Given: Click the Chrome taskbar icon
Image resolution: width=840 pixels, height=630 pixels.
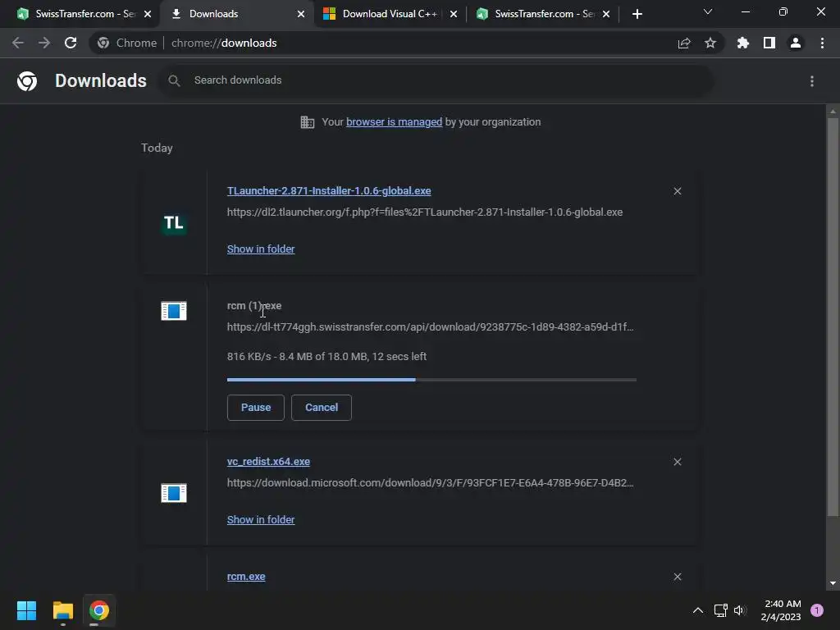Looking at the screenshot, I should click(x=98, y=610).
